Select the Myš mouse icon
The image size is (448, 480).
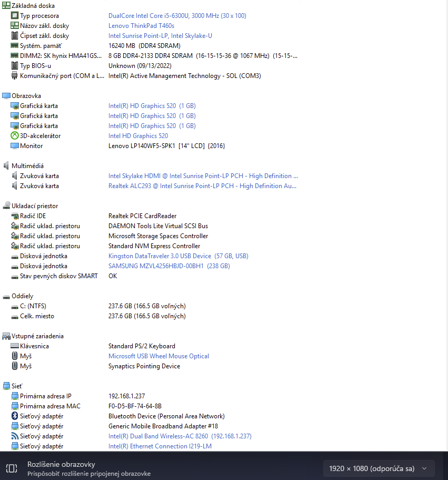15,356
